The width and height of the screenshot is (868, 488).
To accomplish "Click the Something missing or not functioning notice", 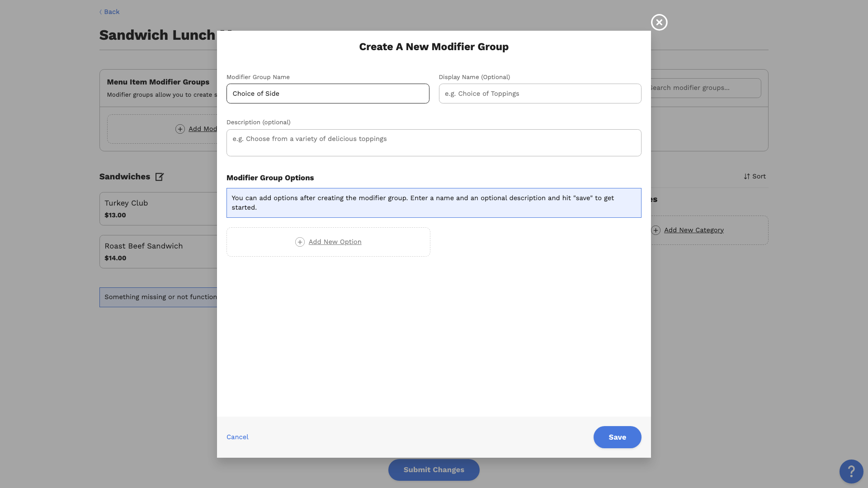I will [158, 297].
